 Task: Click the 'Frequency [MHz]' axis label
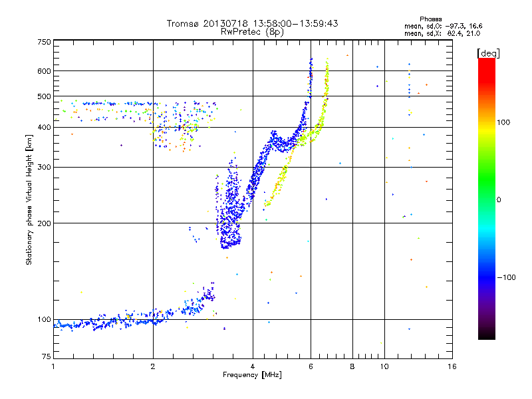click(x=252, y=375)
